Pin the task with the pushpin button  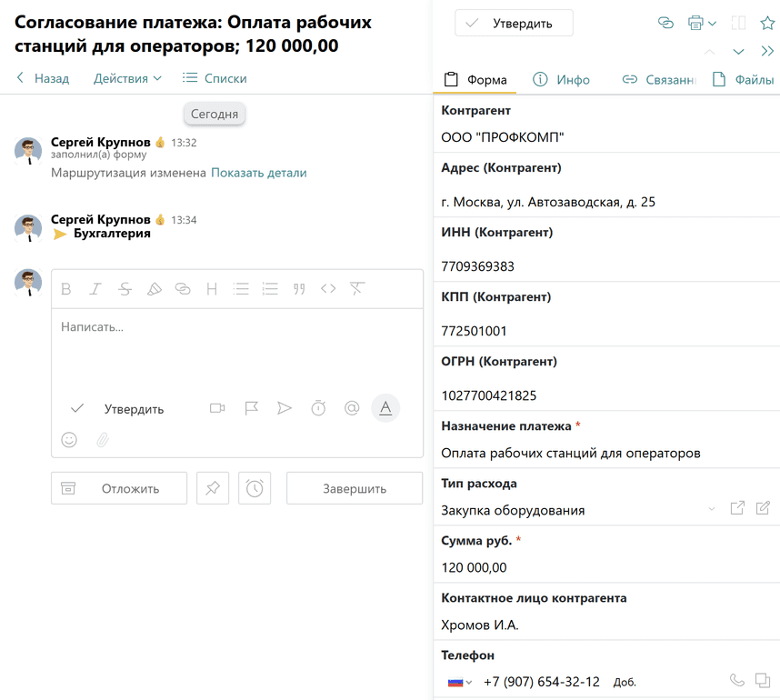click(x=213, y=488)
